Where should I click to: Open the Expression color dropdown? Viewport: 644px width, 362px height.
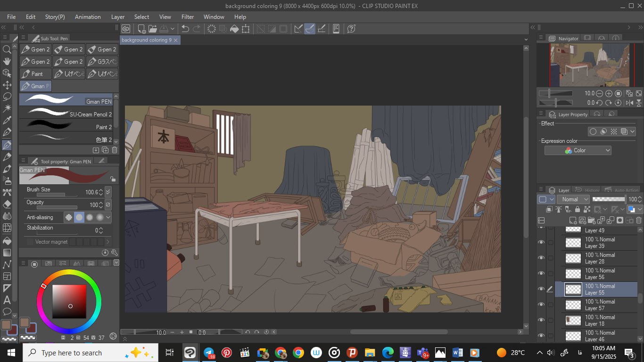[x=578, y=150]
